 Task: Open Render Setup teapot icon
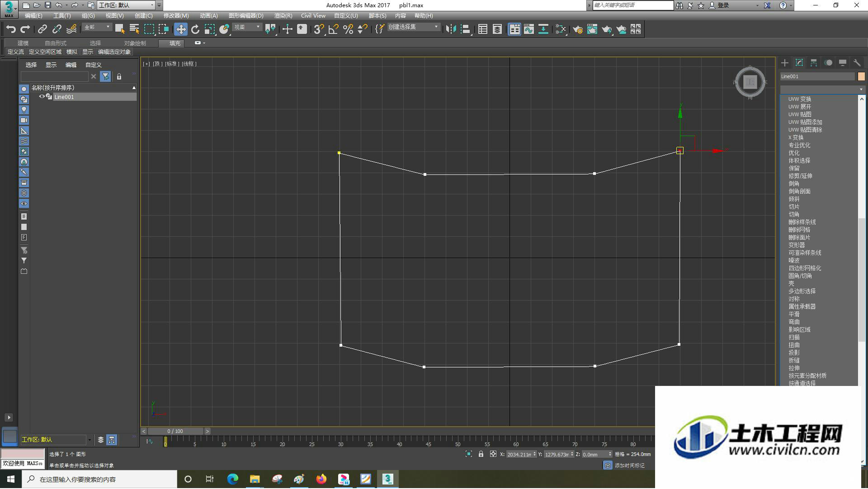(578, 29)
